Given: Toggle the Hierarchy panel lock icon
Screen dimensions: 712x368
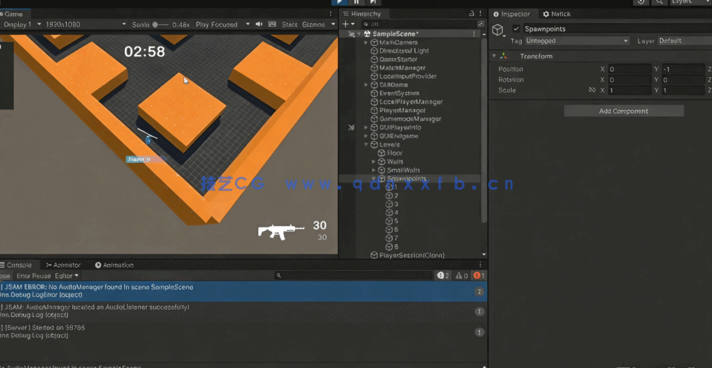Looking at the screenshot, I should coord(471,14).
